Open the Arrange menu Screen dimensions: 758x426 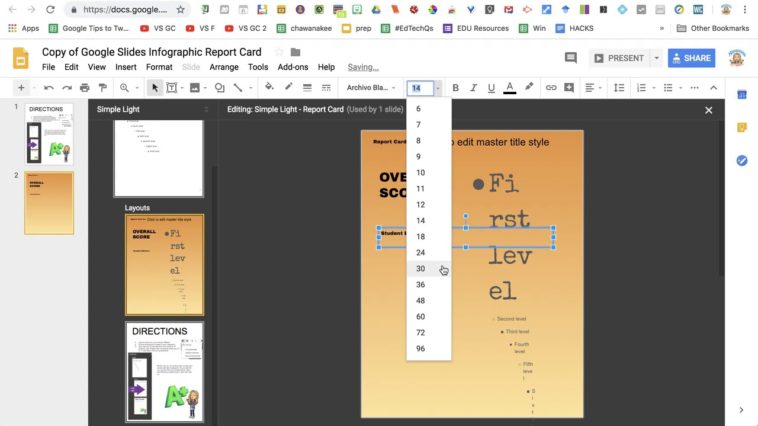[224, 67]
